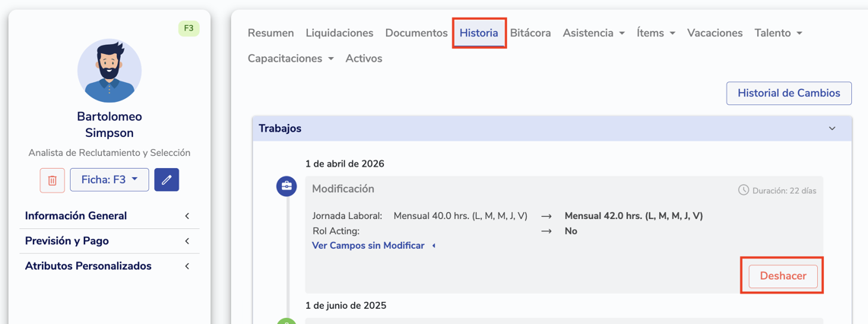Click the briefcase timeline icon

click(287, 186)
